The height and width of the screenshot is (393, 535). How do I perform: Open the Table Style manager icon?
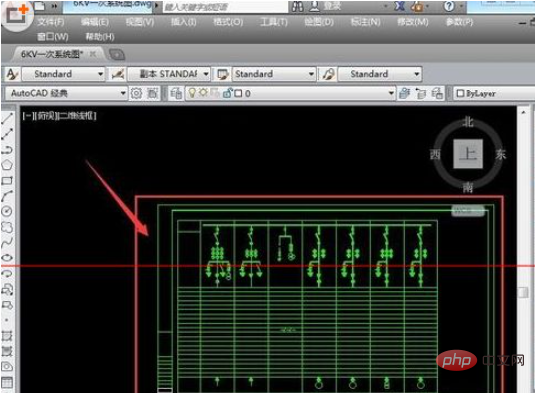(223, 74)
